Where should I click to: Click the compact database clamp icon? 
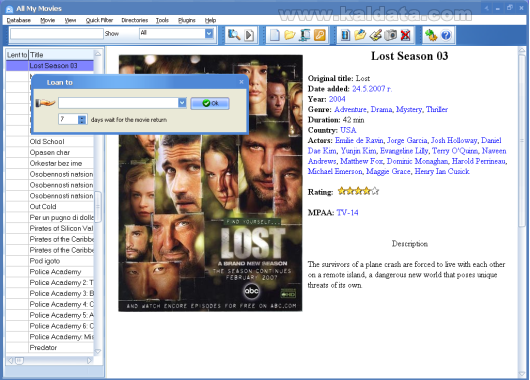[305, 35]
